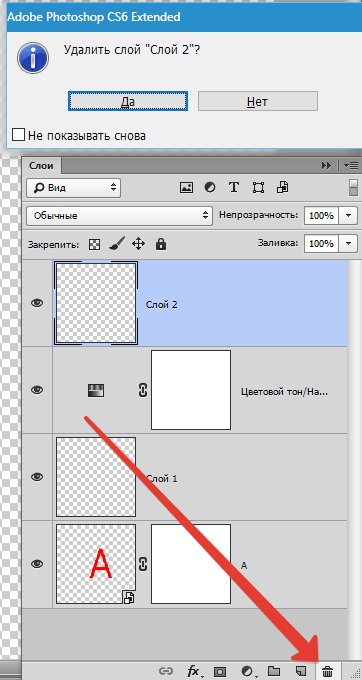The width and height of the screenshot is (362, 680).
Task: Hide the Слой 2 layer with its eye icon
Action: [37, 303]
